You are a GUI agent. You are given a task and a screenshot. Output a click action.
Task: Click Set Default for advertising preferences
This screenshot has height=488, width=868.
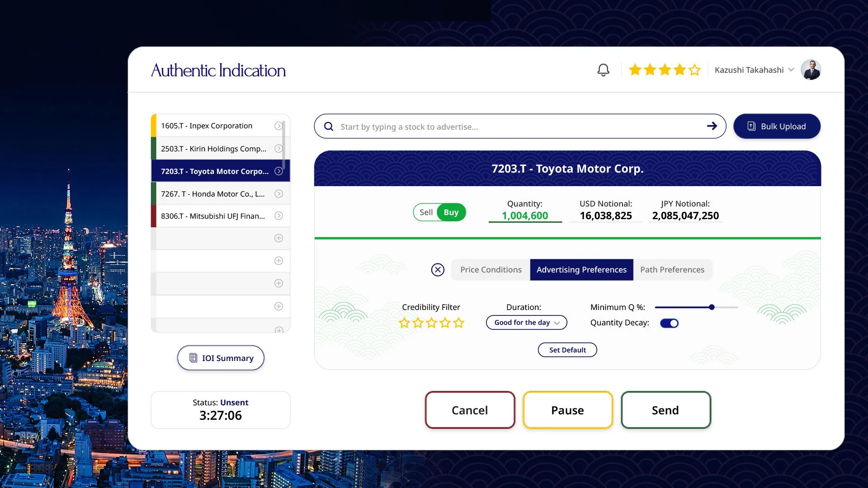[x=567, y=350]
